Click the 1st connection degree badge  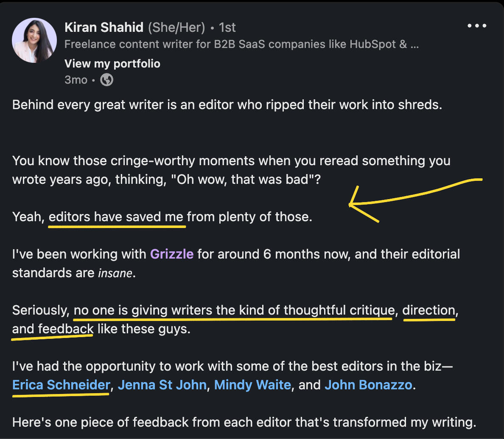tap(227, 28)
